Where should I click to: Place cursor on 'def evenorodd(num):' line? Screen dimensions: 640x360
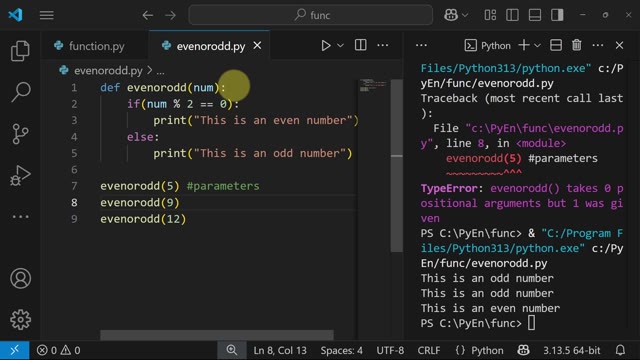point(163,87)
